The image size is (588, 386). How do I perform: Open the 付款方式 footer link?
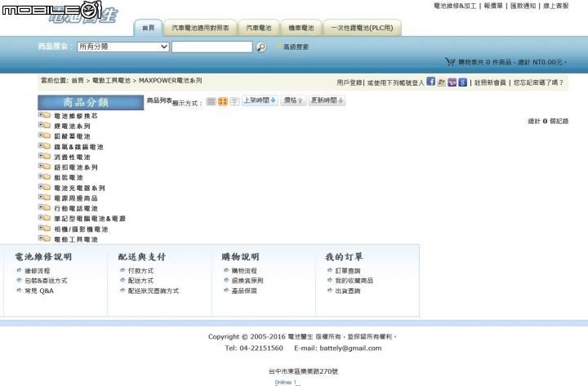[x=140, y=271]
